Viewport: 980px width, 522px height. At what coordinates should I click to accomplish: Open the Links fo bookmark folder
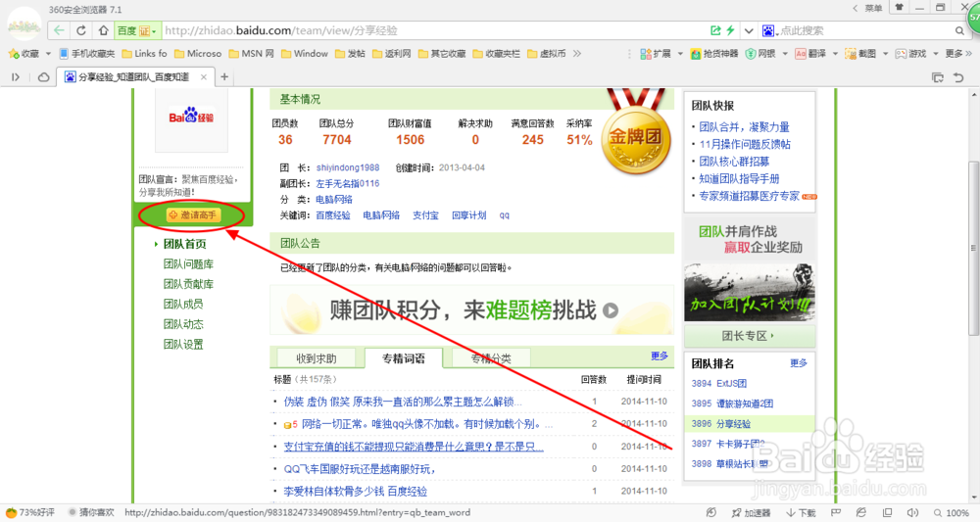144,54
